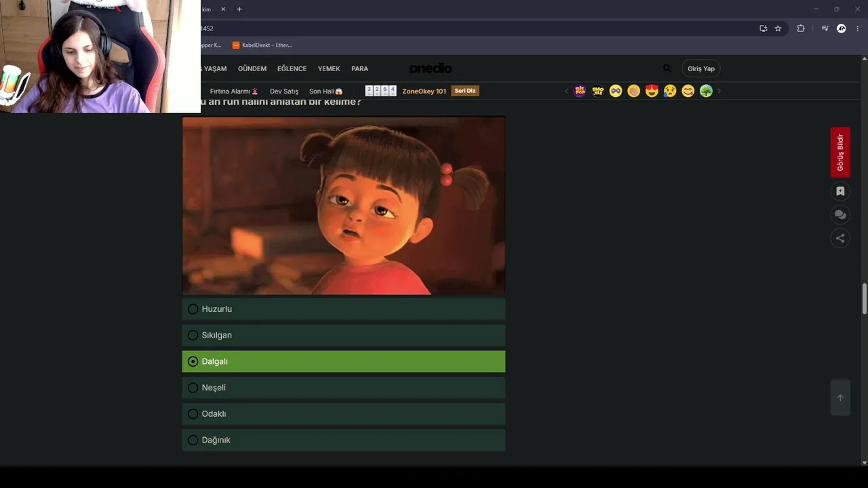Image resolution: width=868 pixels, height=488 pixels.
Task: Select the heart-eyes emoji category
Action: [652, 91]
